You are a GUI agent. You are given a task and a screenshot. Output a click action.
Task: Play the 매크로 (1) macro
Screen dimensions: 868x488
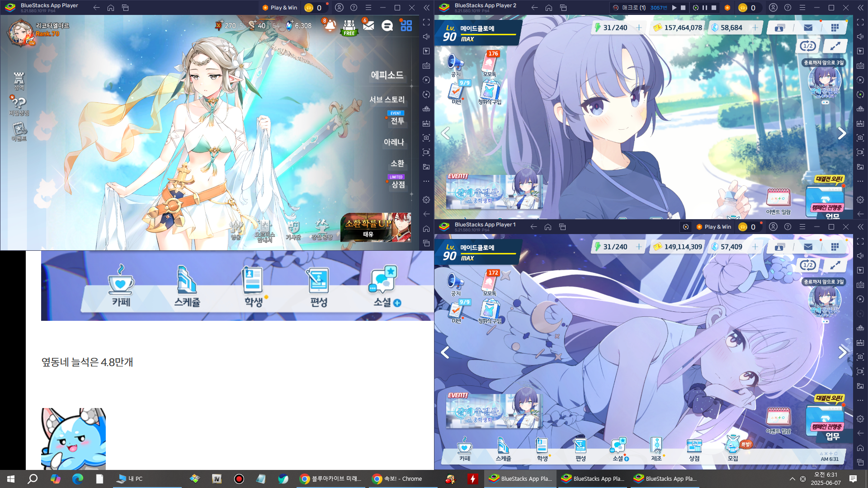coord(674,8)
